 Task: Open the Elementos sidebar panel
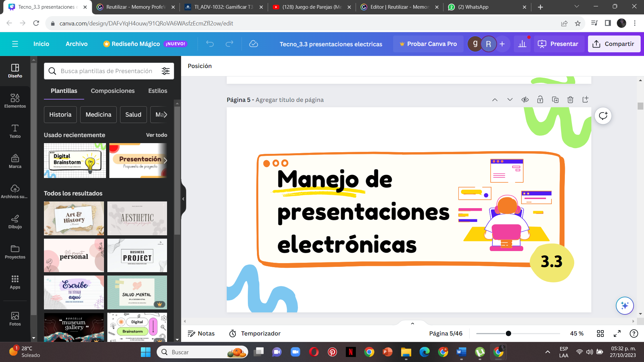pos(15,101)
